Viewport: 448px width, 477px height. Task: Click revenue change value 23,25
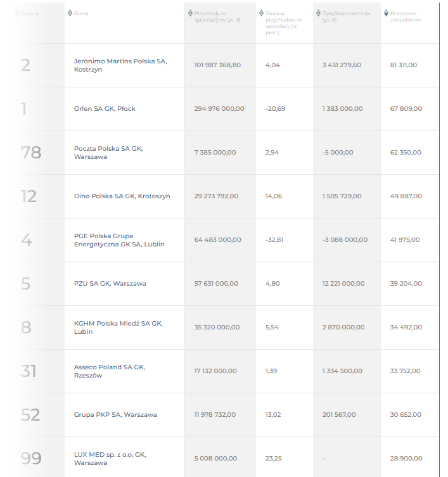pyautogui.click(x=273, y=459)
